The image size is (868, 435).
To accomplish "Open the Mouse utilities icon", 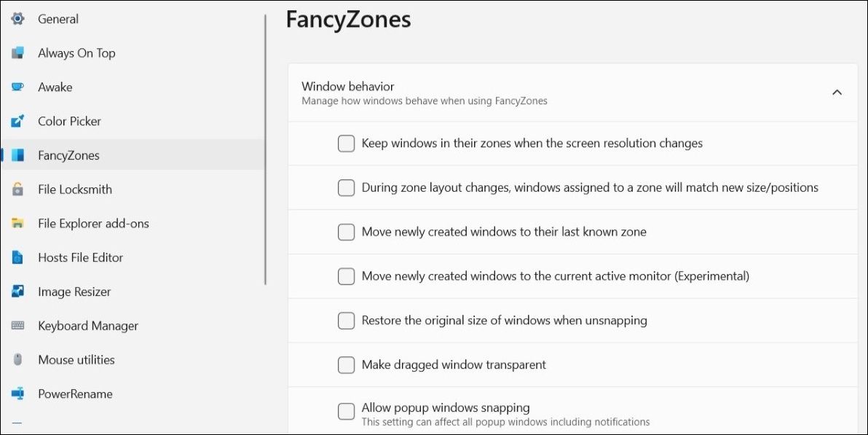I will click(17, 359).
